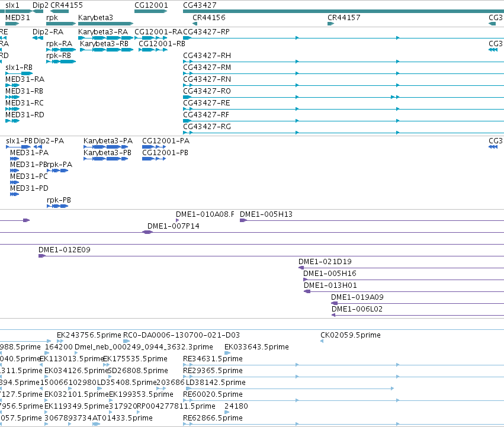Open transcript slx1-RB label
504x427 pixels.
tap(19, 68)
